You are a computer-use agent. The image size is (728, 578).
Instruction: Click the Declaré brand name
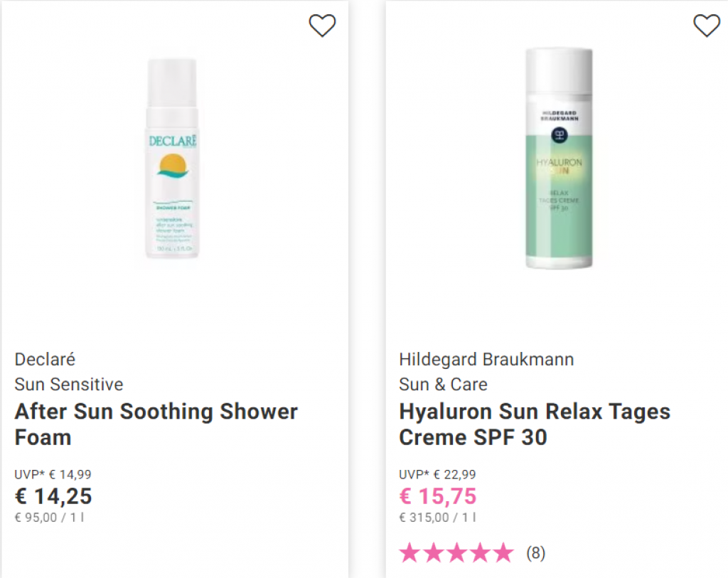coord(45,359)
